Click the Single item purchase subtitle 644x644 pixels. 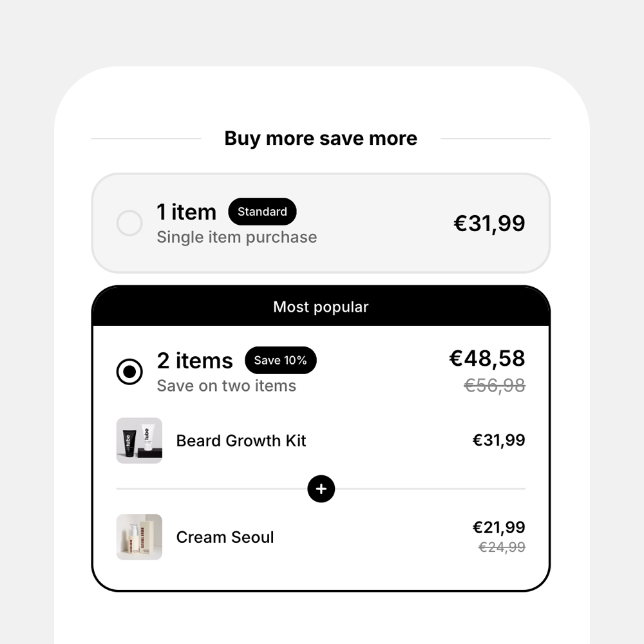click(237, 238)
